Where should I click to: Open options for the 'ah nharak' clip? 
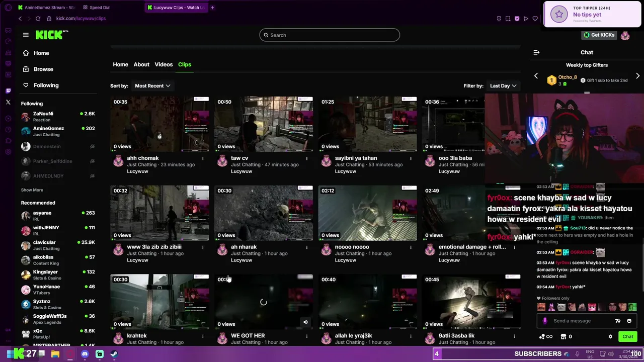point(306,247)
